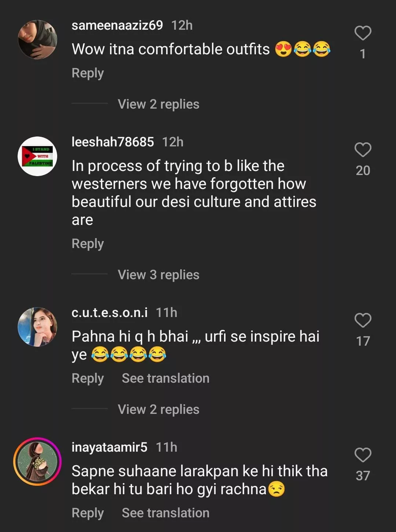Open sameenaaziz69's profile picture
This screenshot has width=396, height=532.
(x=37, y=40)
